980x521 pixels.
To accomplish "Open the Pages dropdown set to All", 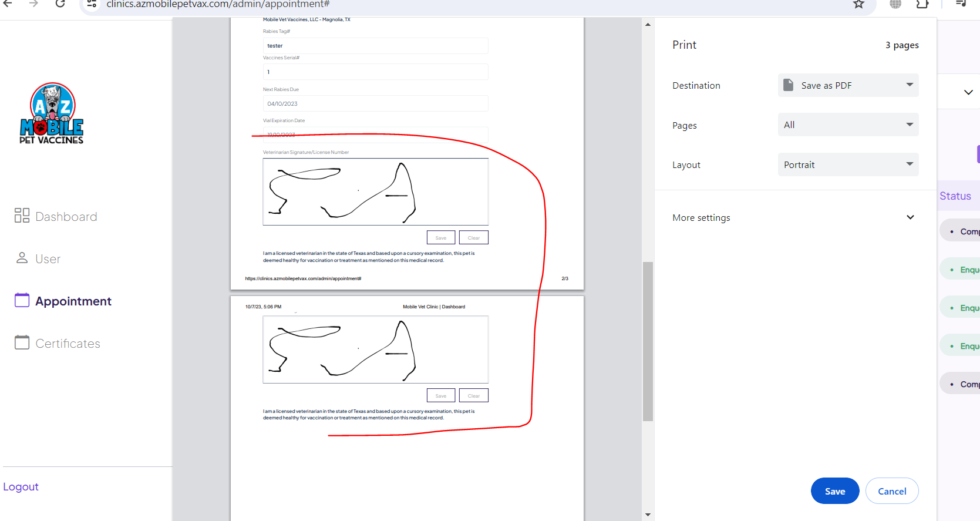I will tap(848, 125).
